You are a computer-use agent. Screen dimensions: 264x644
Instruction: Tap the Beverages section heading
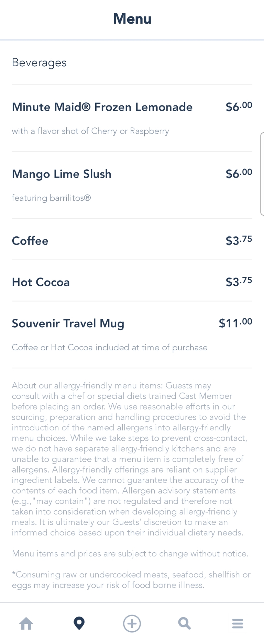(x=39, y=63)
